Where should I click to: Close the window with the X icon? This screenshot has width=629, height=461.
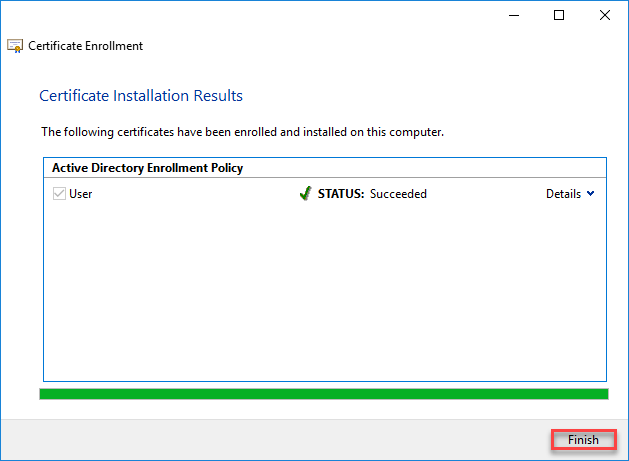(x=605, y=15)
